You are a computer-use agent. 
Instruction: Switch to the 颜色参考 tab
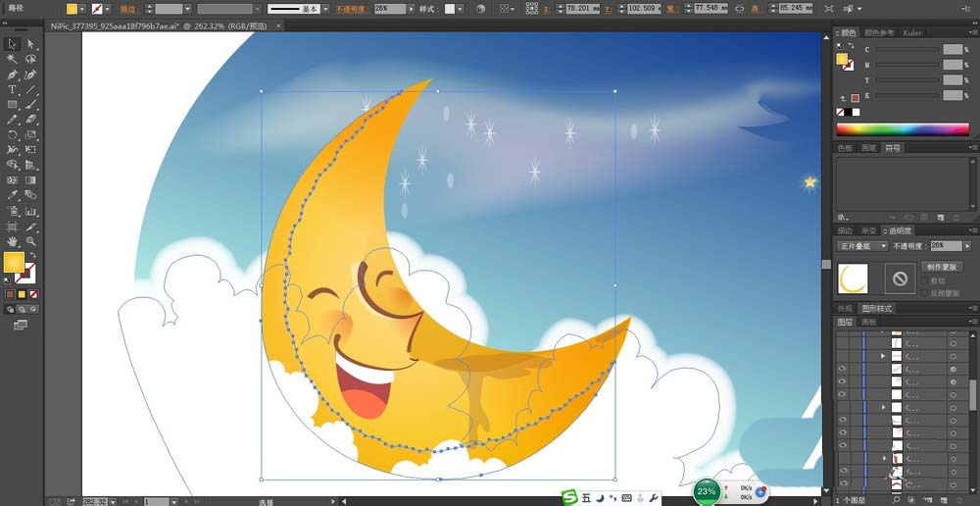(x=879, y=32)
